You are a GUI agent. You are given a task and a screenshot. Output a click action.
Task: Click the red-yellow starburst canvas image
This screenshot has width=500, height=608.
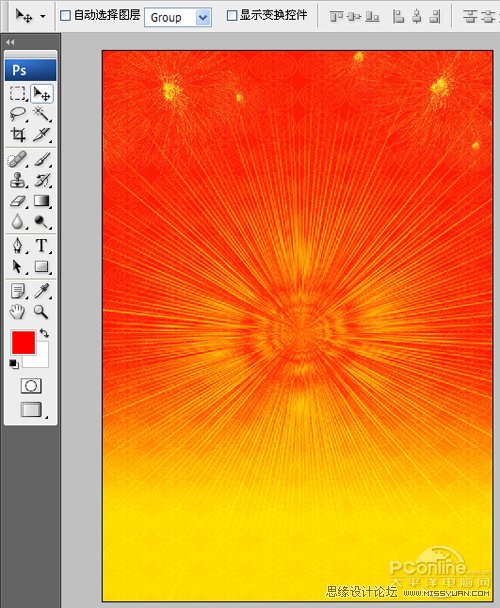pos(298,326)
